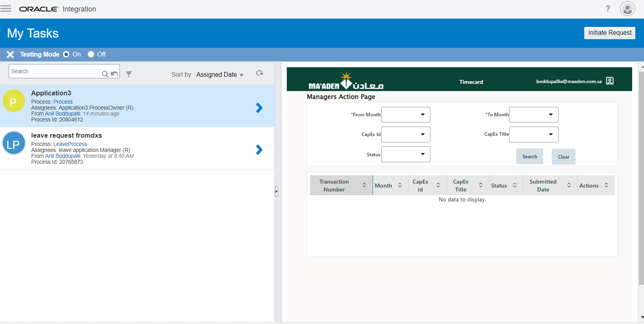
Task: Click the scrollbar down arrow
Action: pyautogui.click(x=642, y=317)
